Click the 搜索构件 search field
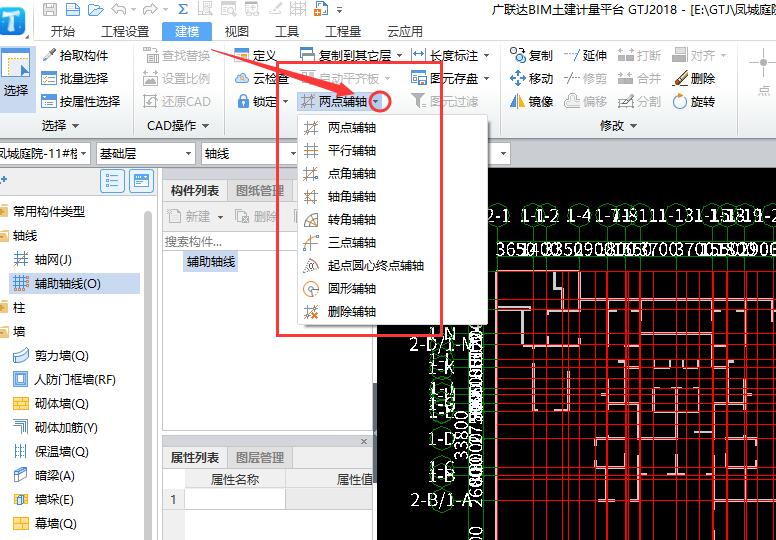 pyautogui.click(x=228, y=242)
